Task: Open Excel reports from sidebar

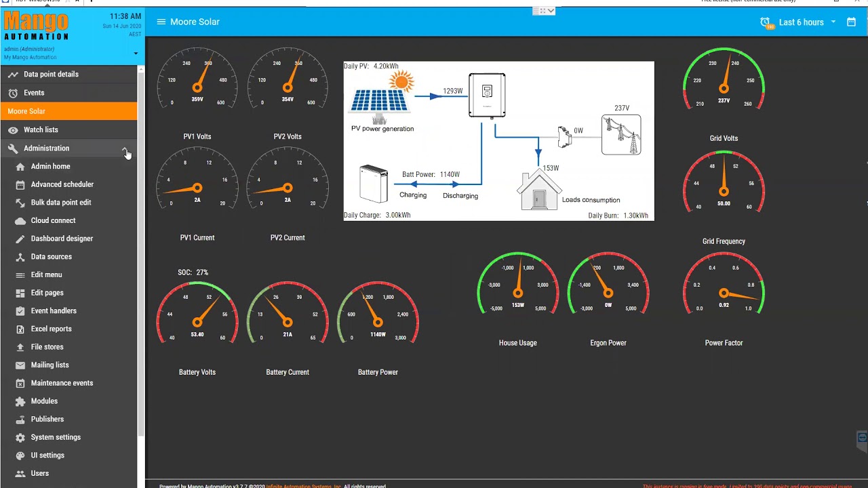Action: pyautogui.click(x=68, y=329)
